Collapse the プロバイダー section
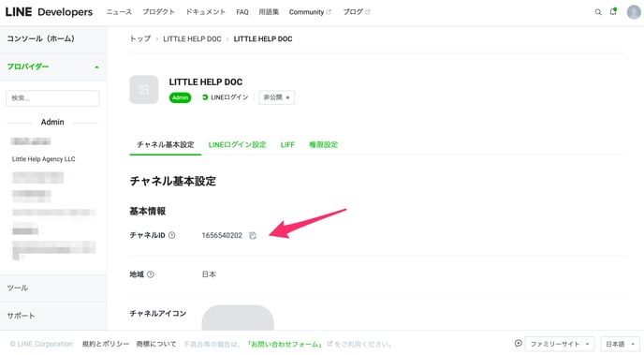The width and height of the screenshot is (644, 355). [53, 67]
